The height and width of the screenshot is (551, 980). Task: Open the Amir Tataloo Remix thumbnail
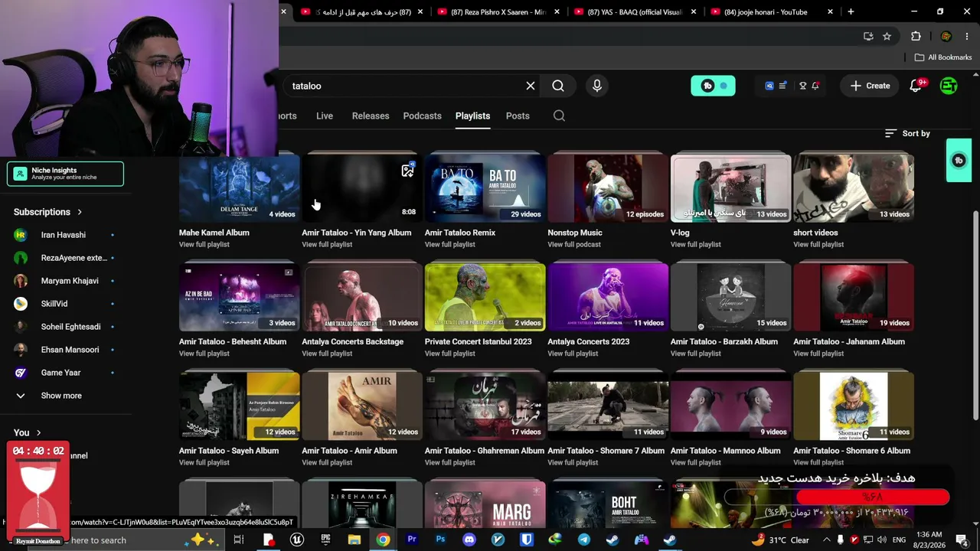click(x=485, y=187)
